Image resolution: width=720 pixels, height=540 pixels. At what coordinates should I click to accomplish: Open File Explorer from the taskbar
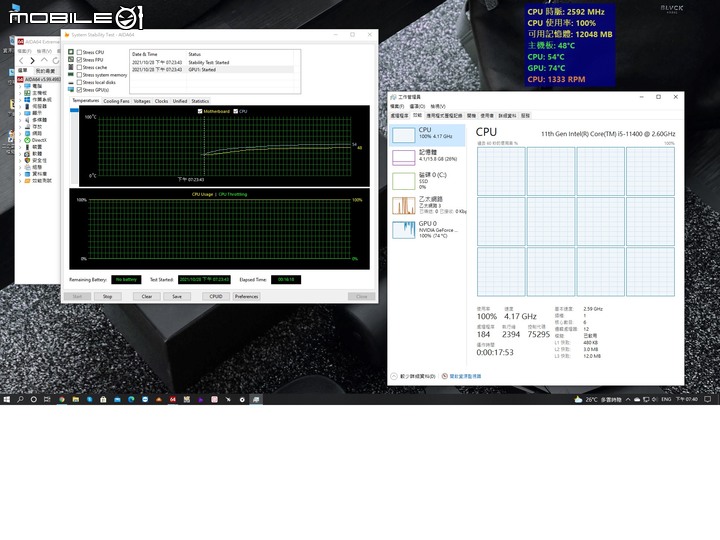pos(75,399)
